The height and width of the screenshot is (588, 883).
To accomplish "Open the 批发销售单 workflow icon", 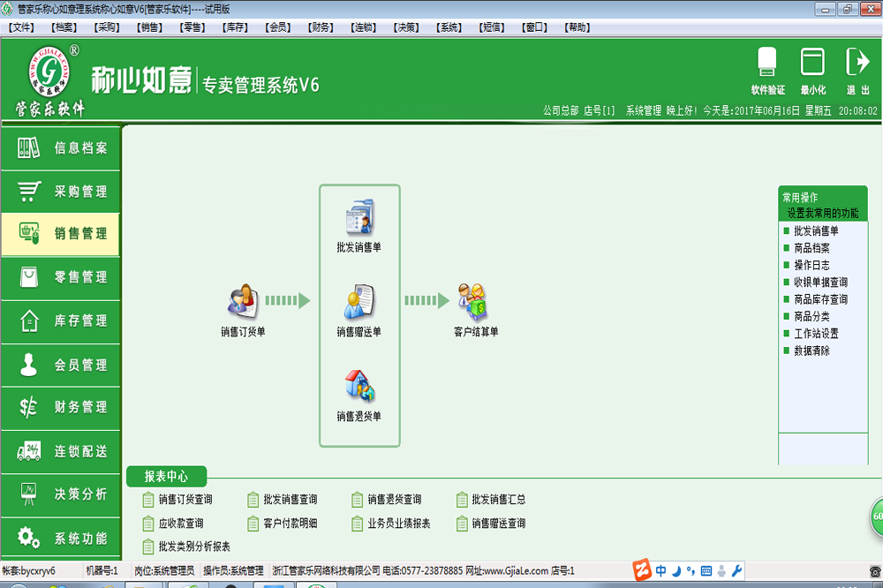I will [x=359, y=226].
